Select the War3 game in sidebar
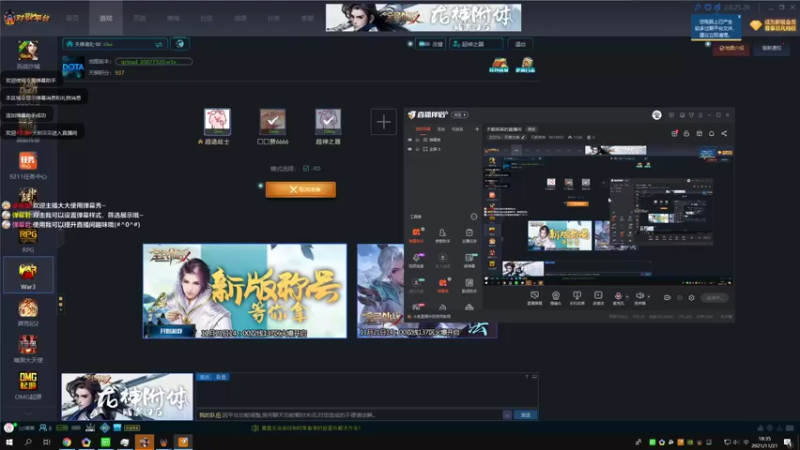The image size is (800, 450). click(28, 274)
